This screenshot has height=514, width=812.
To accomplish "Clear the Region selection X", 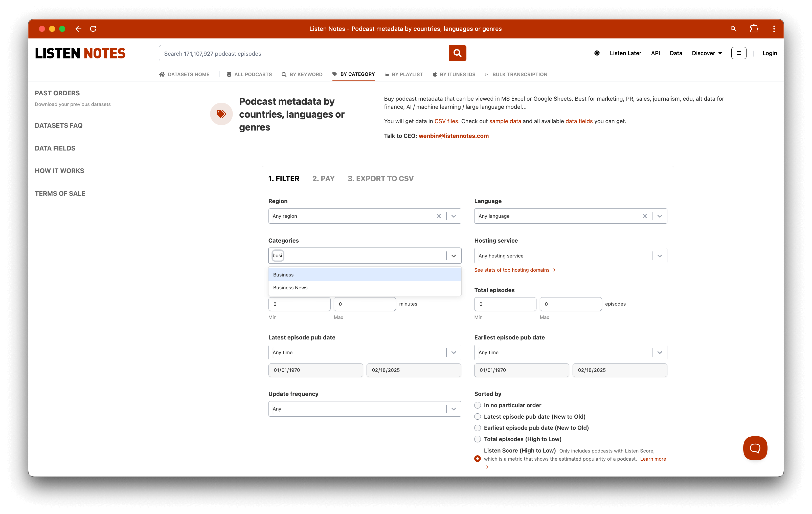I will [x=439, y=216].
